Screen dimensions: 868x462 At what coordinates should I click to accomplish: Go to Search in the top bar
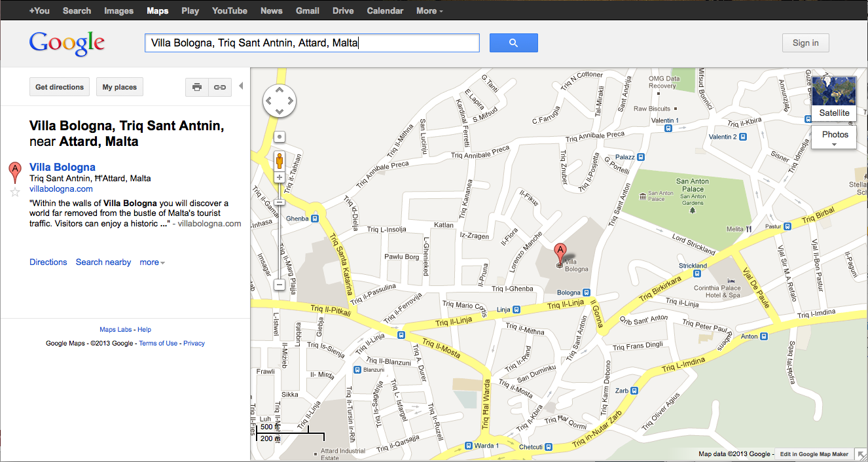point(77,10)
